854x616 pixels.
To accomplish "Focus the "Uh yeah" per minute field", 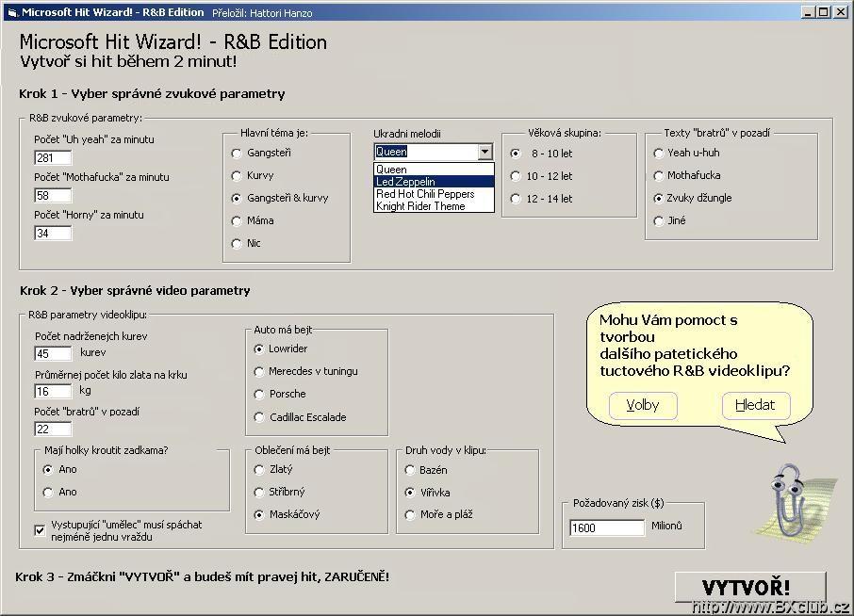I will [53, 158].
